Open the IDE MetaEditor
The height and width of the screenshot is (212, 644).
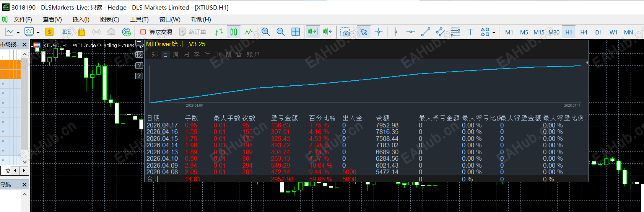[x=67, y=32]
